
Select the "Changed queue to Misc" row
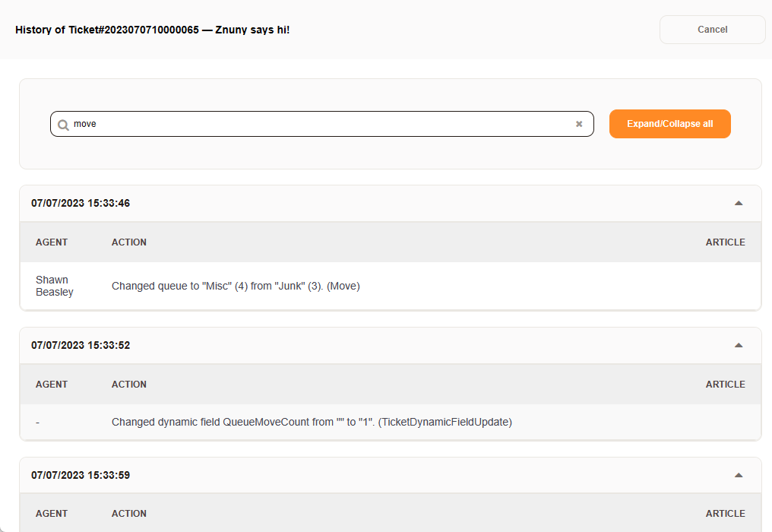(236, 287)
